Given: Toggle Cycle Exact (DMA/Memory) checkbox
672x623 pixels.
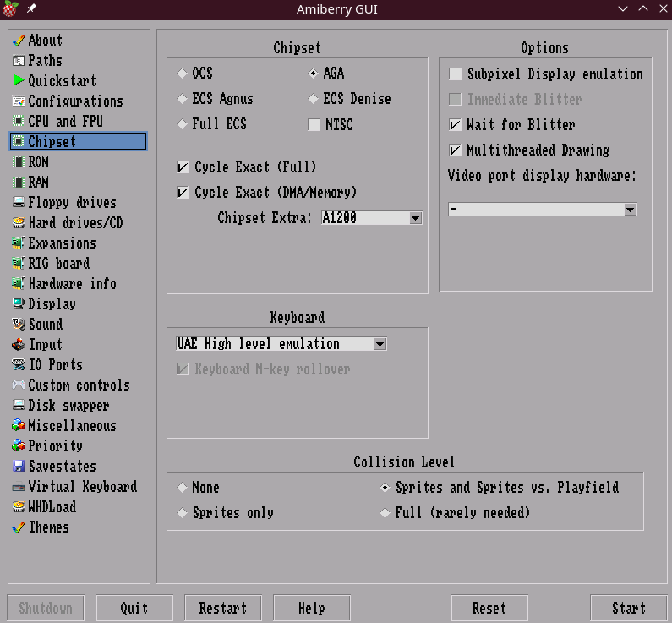Looking at the screenshot, I should 183,193.
